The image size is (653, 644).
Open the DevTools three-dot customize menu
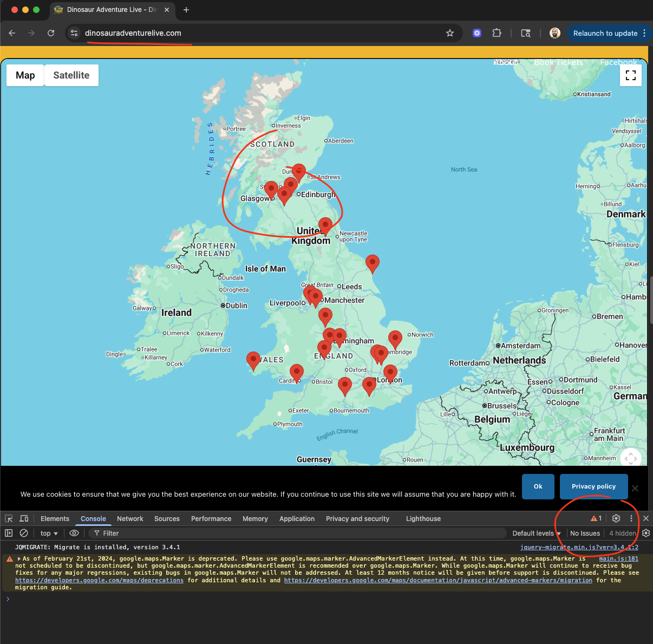631,518
